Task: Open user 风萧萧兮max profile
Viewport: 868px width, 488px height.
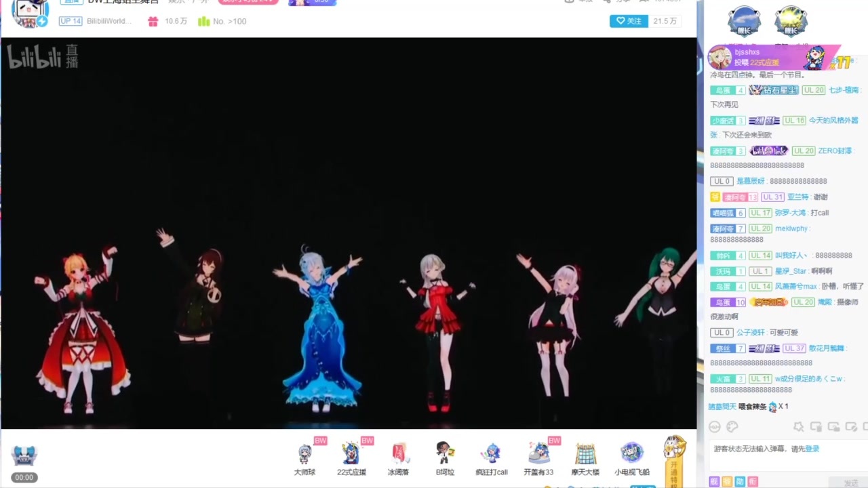Action: pyautogui.click(x=795, y=287)
